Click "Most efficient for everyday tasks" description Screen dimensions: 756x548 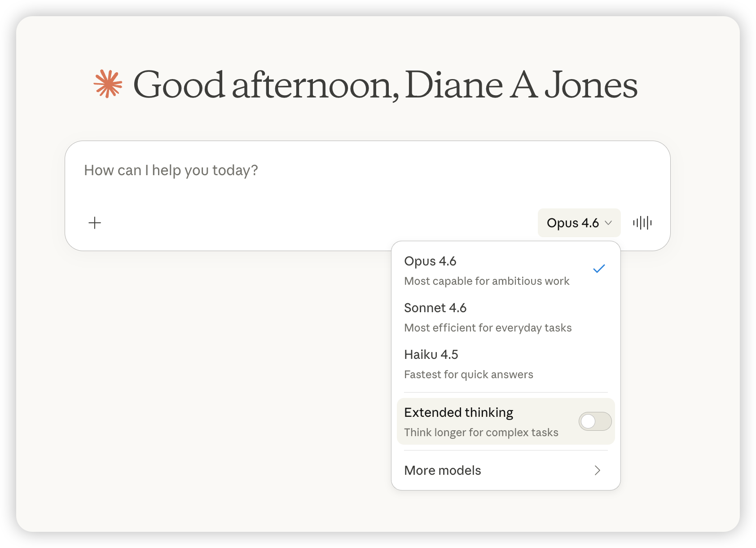tap(488, 328)
